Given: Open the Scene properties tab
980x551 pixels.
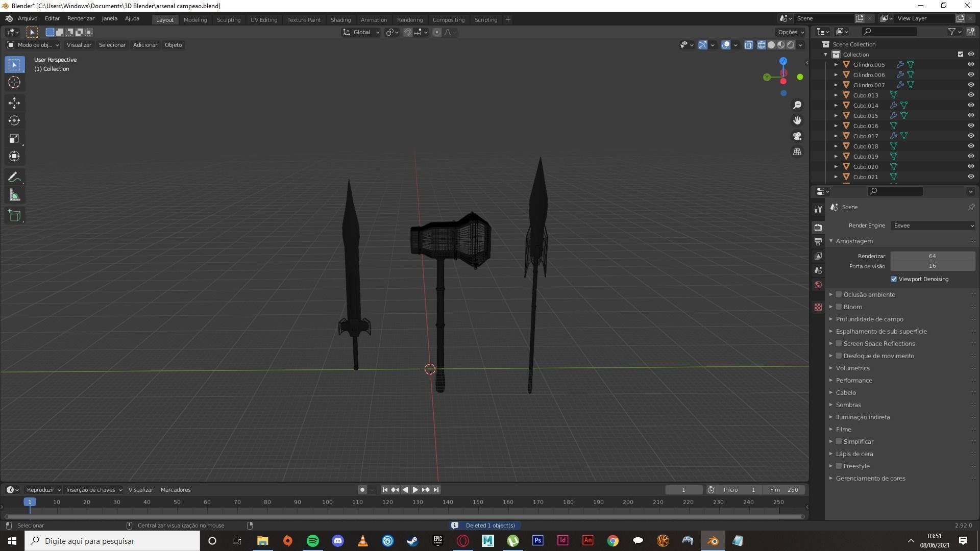Looking at the screenshot, I should pyautogui.click(x=818, y=270).
